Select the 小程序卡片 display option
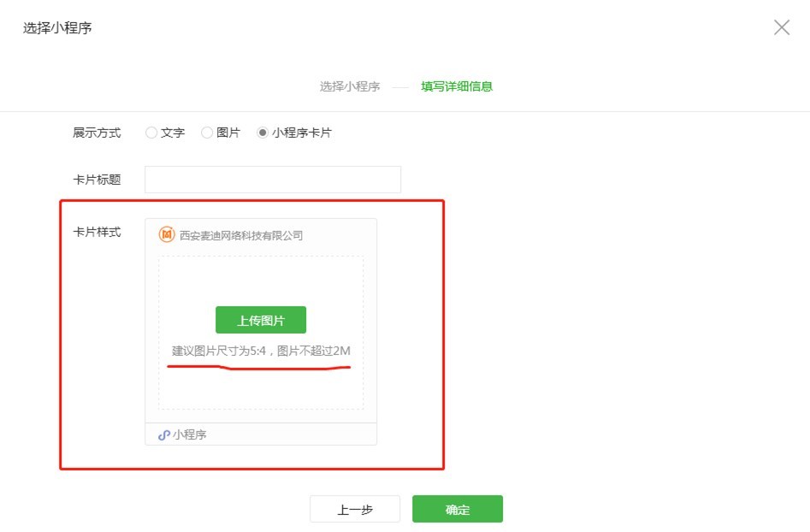 [264, 133]
